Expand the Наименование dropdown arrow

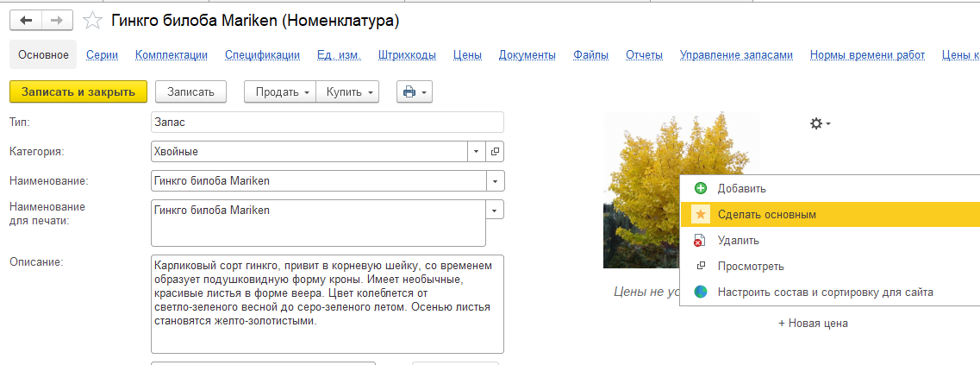495,181
